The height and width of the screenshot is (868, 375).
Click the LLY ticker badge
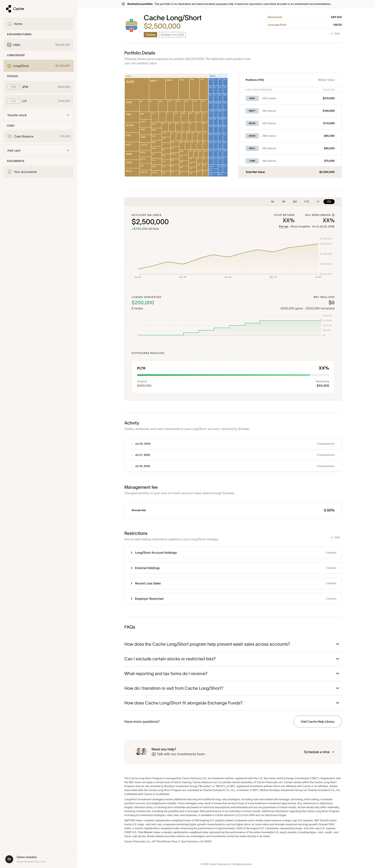[13, 101]
